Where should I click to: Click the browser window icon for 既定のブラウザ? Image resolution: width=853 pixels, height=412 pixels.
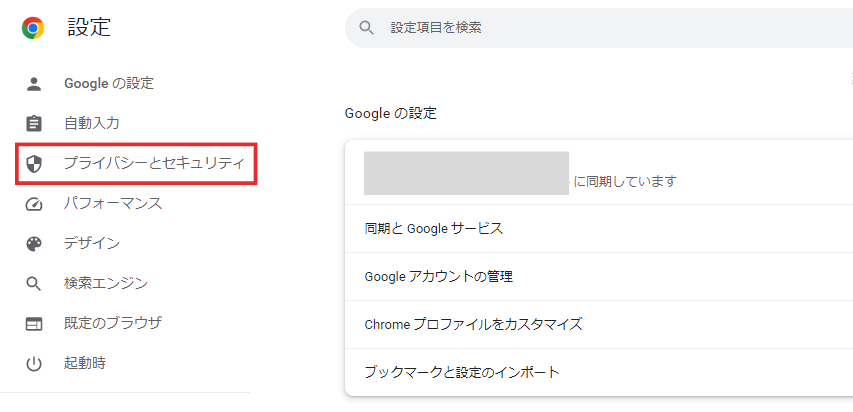pos(34,324)
